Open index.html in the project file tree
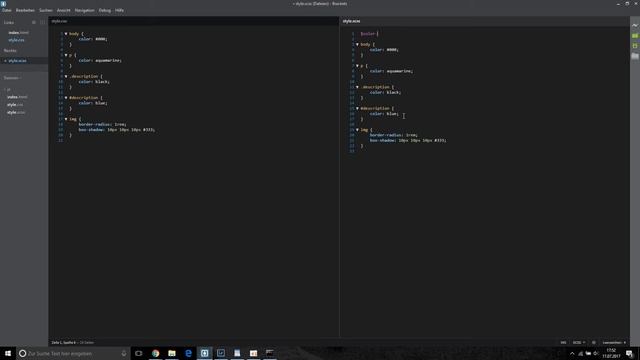This screenshot has width=640, height=360. tap(17, 97)
